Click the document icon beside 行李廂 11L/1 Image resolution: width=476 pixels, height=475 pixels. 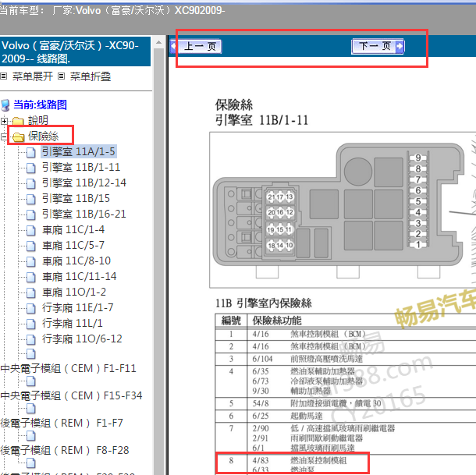[30, 324]
